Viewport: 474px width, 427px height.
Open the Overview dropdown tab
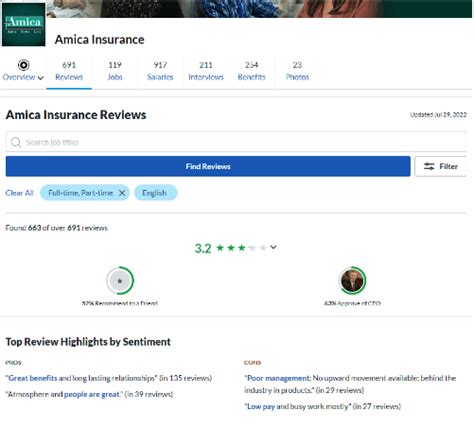23,77
